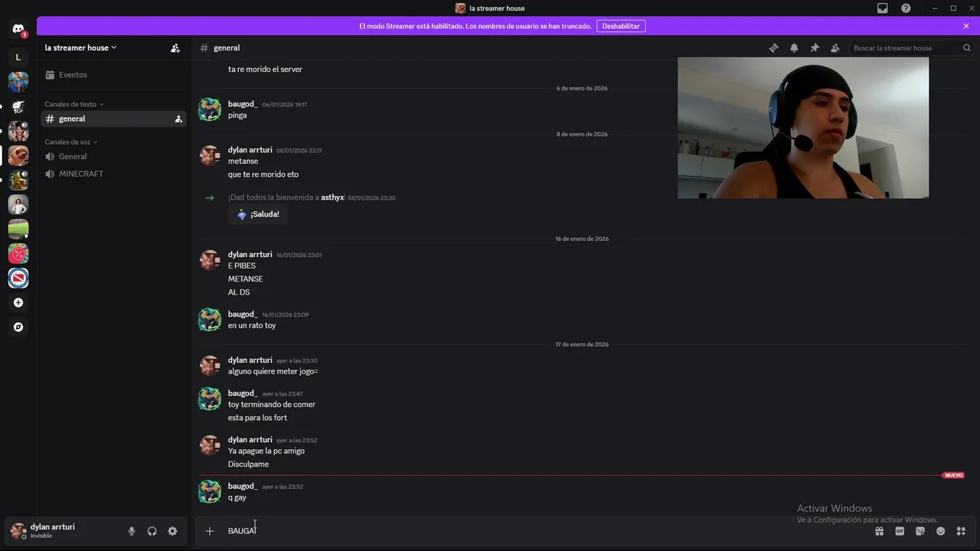Click username baugod_ above "q gay"
This screenshot has width=980, height=551.
coord(243,486)
